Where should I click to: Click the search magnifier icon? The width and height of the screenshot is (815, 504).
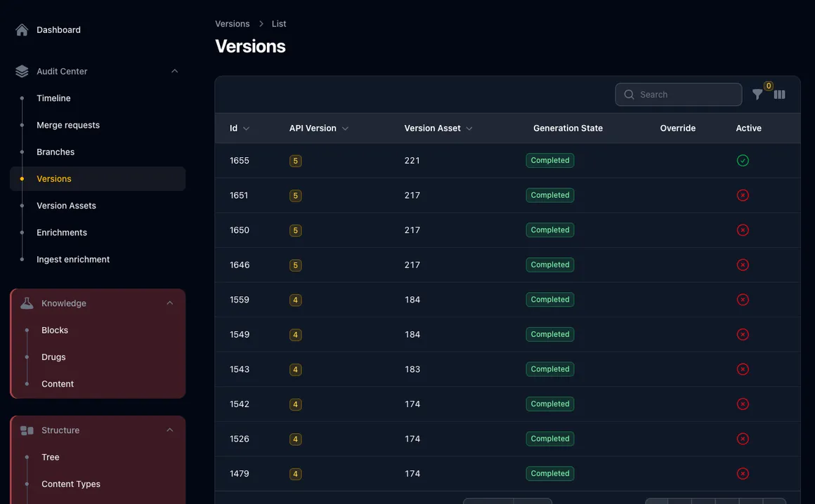coord(629,95)
